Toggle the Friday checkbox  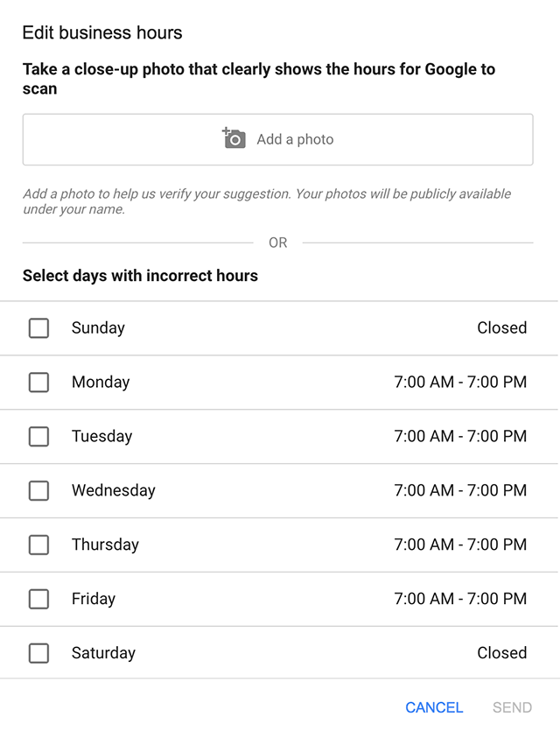tap(38, 599)
